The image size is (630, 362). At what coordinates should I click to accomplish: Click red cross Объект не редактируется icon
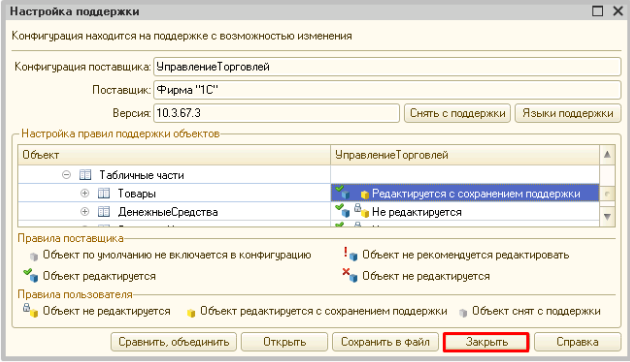350,275
